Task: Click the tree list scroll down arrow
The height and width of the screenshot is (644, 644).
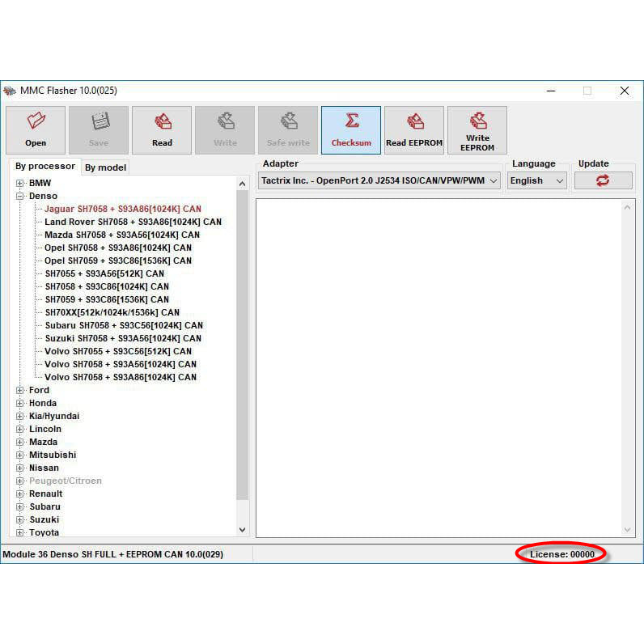Action: coord(243,530)
